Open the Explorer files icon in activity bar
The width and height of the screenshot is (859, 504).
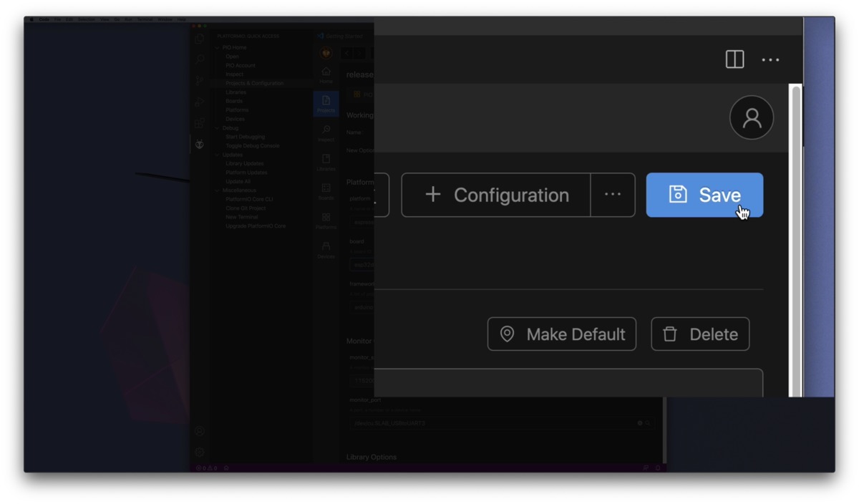[x=200, y=39]
